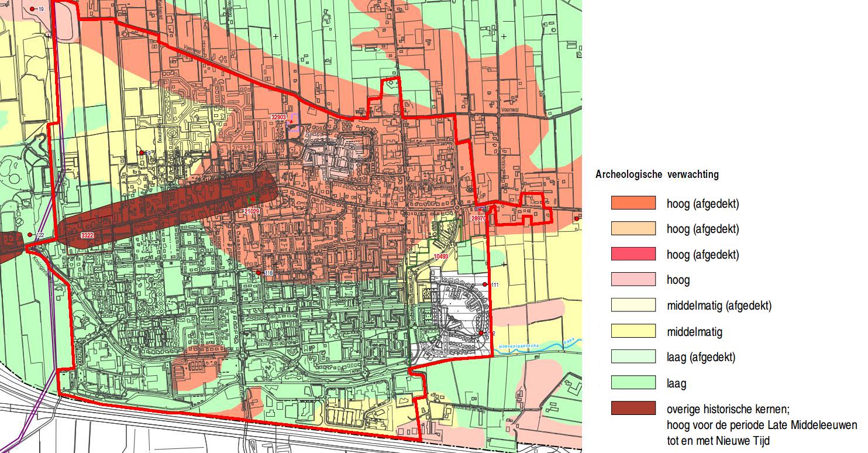Click the pink-red hoog (afgedekt) legend swatch

click(x=633, y=254)
